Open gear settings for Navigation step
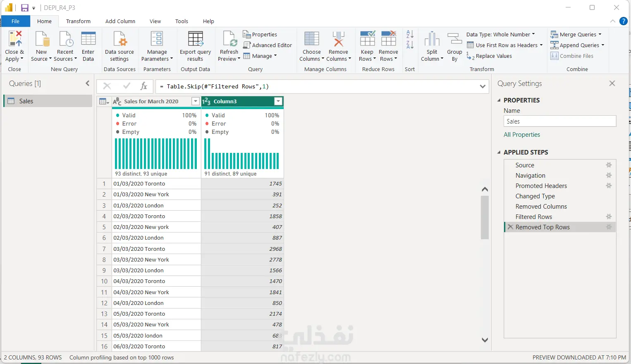The height and width of the screenshot is (364, 631). pos(609,175)
